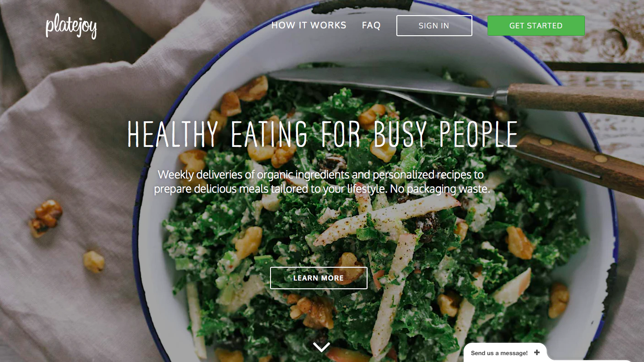Click the green Get Started button

(536, 26)
